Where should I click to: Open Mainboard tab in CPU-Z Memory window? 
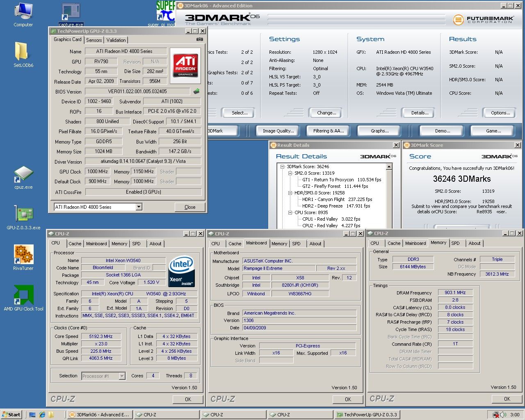coord(415,243)
